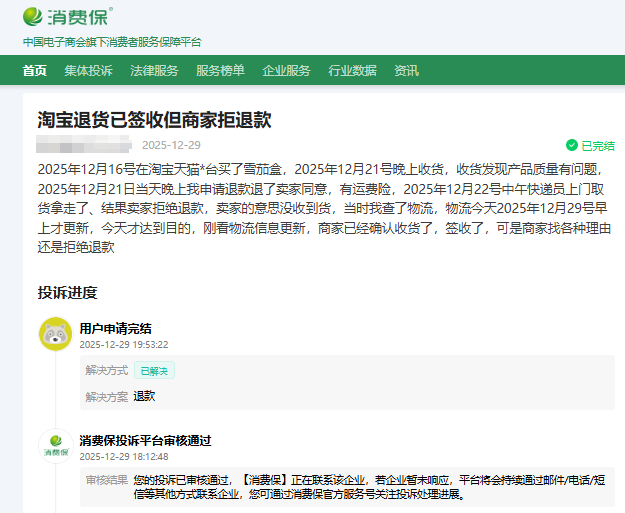Image resolution: width=625 pixels, height=513 pixels.
Task: Click the raccoon user avatar
Action: (55, 334)
